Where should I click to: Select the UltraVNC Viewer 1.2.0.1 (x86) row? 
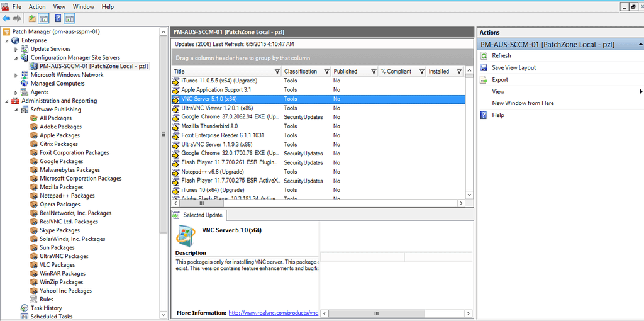tap(318, 108)
